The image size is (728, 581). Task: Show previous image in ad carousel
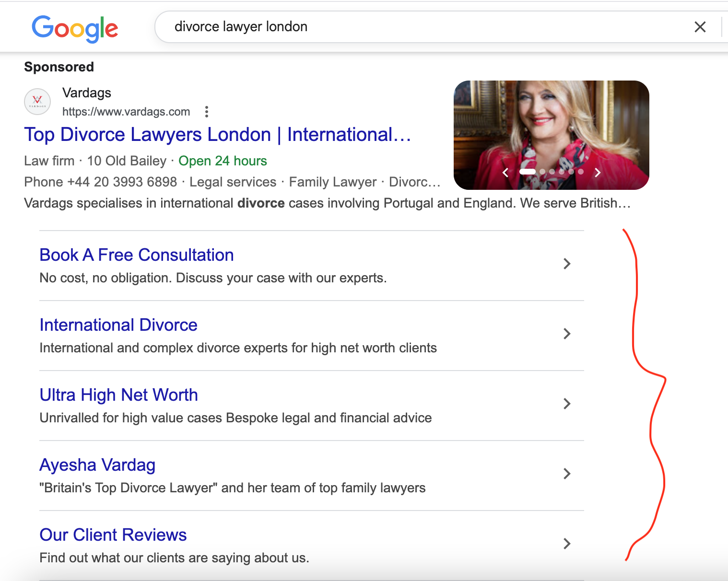click(505, 173)
